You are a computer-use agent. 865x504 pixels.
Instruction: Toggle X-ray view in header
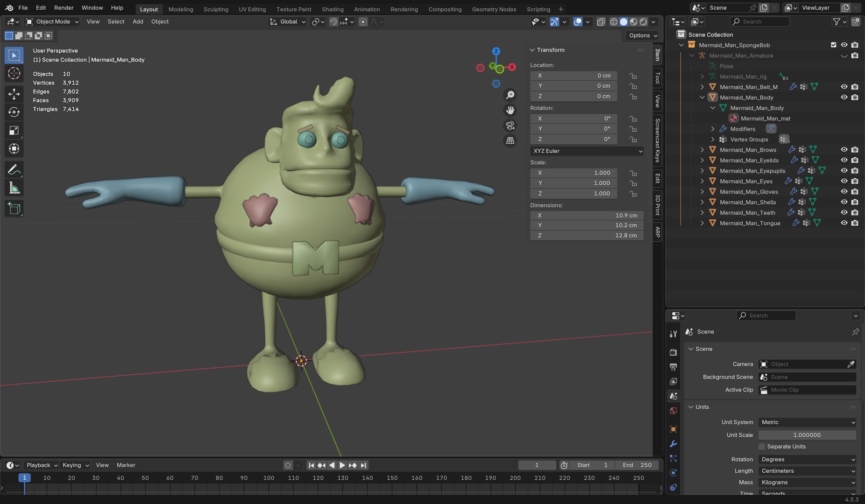[x=601, y=21]
